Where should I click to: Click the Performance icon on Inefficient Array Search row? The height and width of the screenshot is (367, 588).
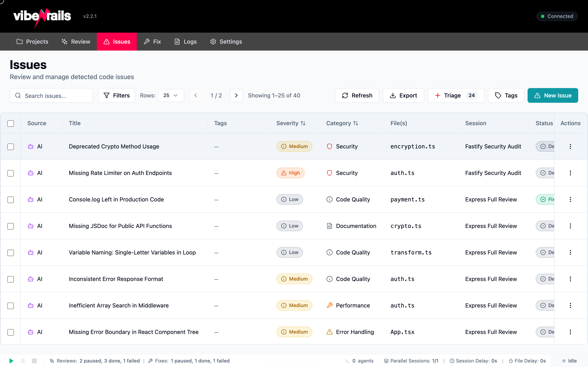point(330,305)
